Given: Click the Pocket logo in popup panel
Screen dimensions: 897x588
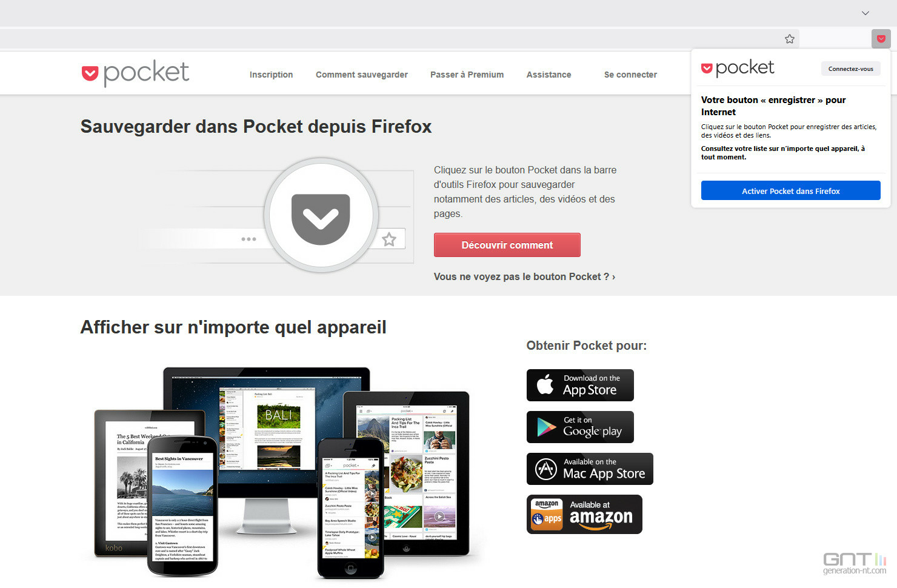Looking at the screenshot, I should click(x=738, y=68).
